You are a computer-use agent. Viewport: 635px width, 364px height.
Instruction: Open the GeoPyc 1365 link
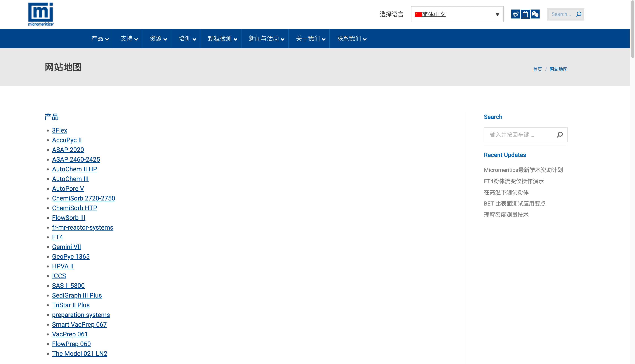71,257
